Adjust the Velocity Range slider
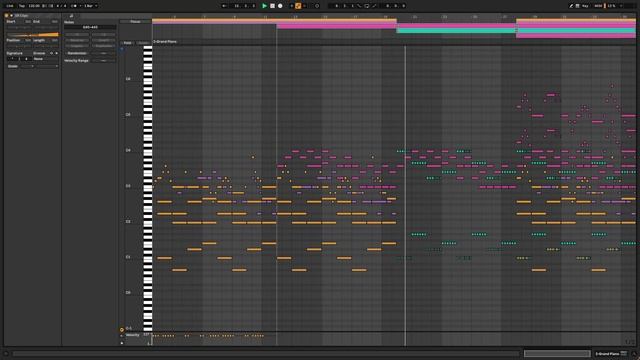Screen dimensions: 640x360 click(104, 60)
